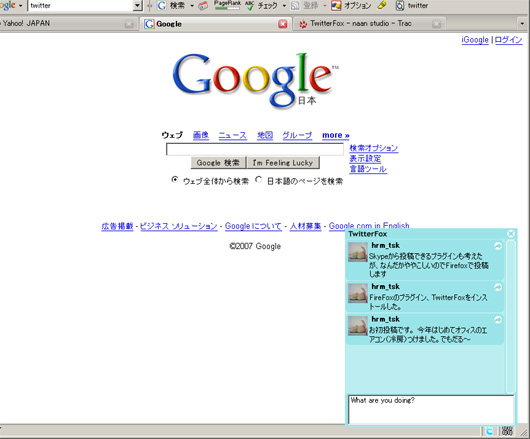Click the more » link

coord(335,135)
